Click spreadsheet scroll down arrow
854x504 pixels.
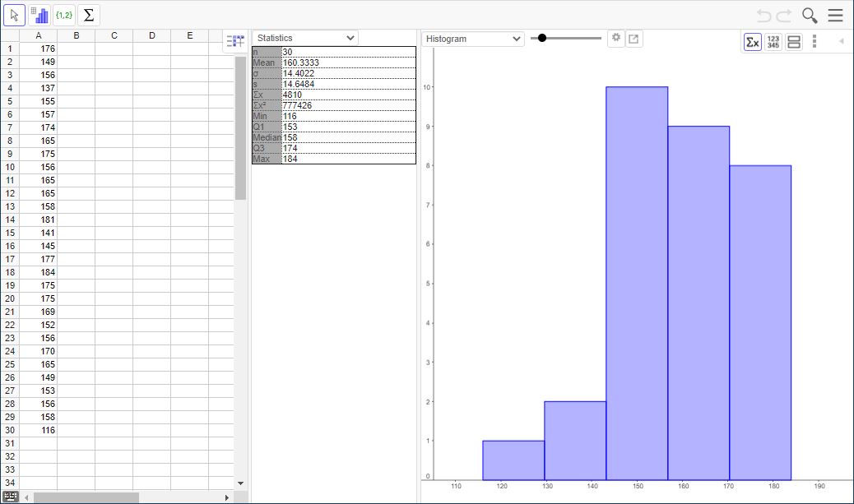click(x=240, y=483)
